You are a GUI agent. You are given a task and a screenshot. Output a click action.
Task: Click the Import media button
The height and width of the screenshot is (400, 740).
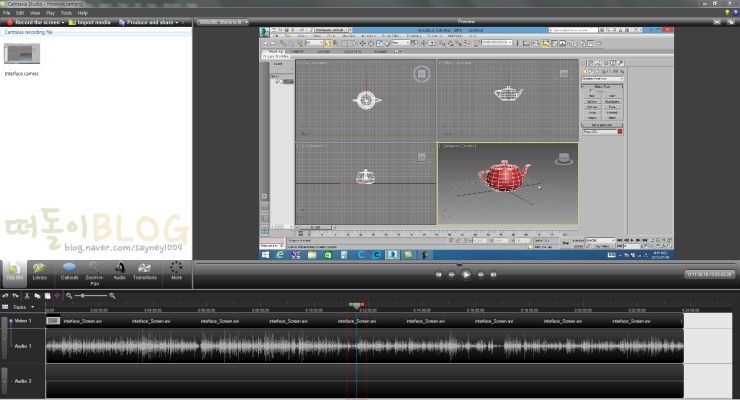[90, 21]
